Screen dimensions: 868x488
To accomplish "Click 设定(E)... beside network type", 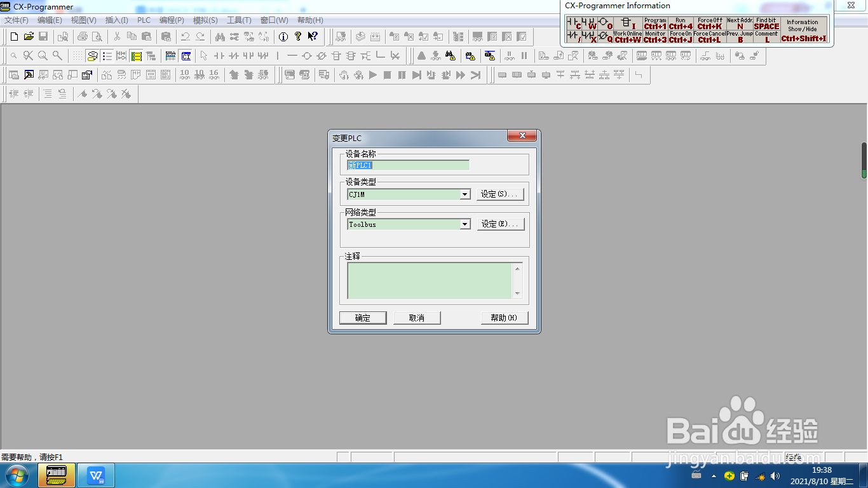I will [501, 224].
